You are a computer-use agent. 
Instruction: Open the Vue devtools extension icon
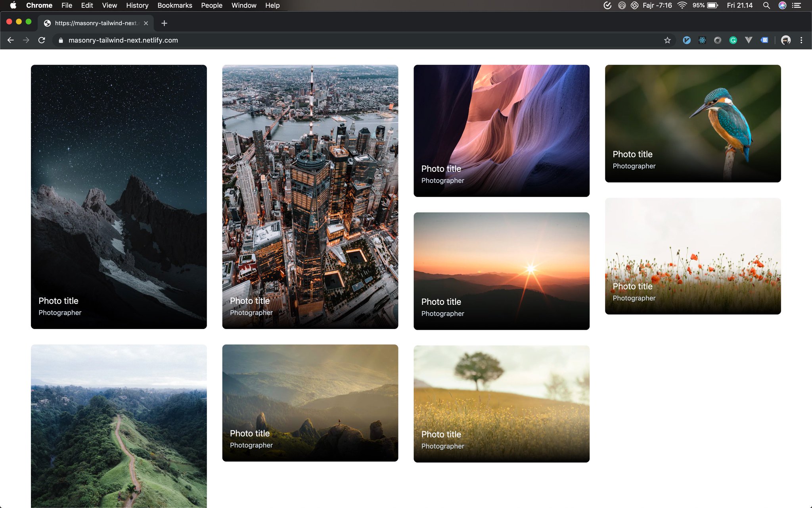pos(749,40)
